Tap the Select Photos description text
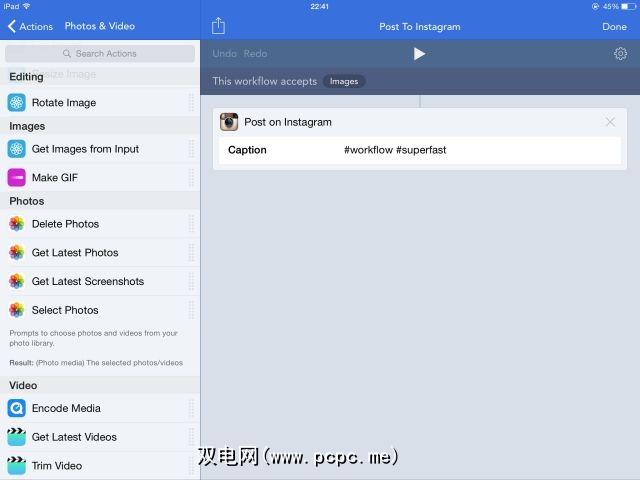Image resolution: width=640 pixels, height=480 pixels. pos(94,338)
